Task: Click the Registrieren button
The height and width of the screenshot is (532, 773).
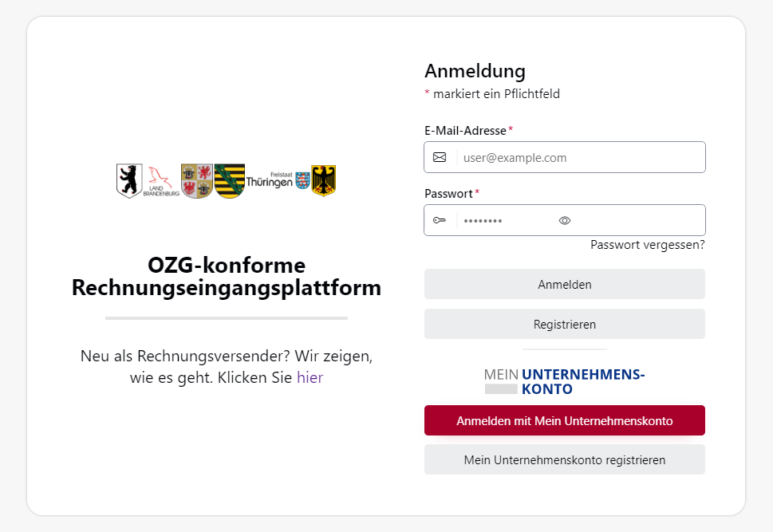Action: 564,324
